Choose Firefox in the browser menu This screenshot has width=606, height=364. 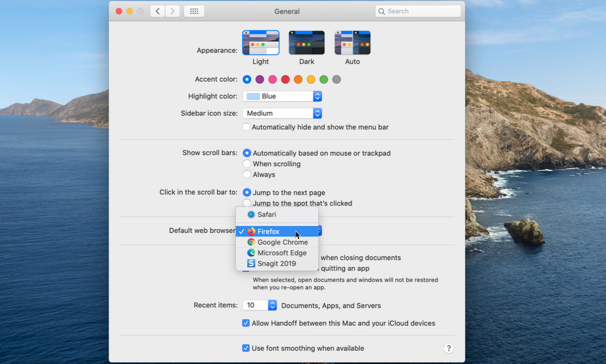click(x=277, y=231)
